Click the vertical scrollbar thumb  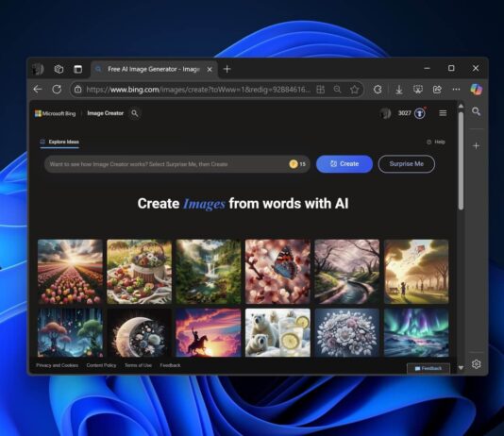[x=461, y=160]
